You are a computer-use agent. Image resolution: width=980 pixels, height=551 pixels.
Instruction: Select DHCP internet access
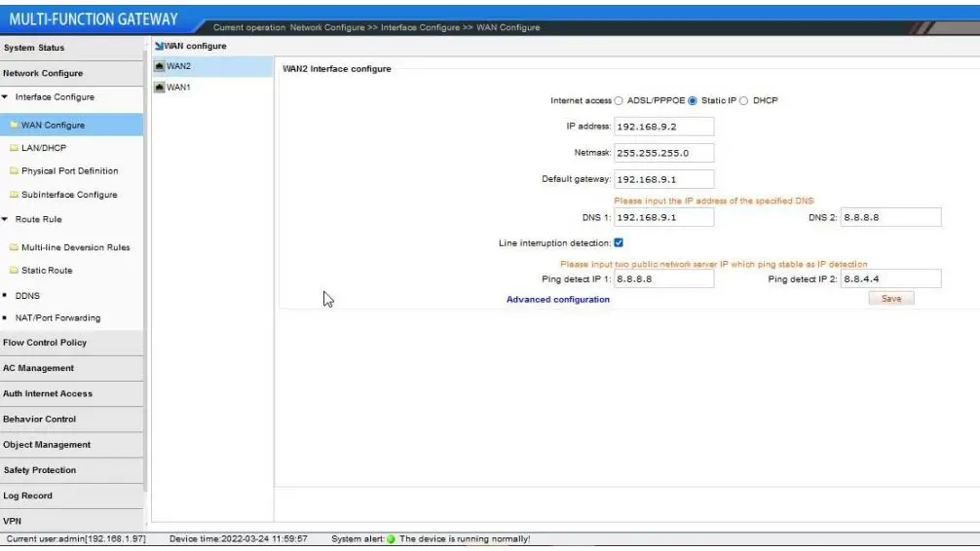coord(743,100)
